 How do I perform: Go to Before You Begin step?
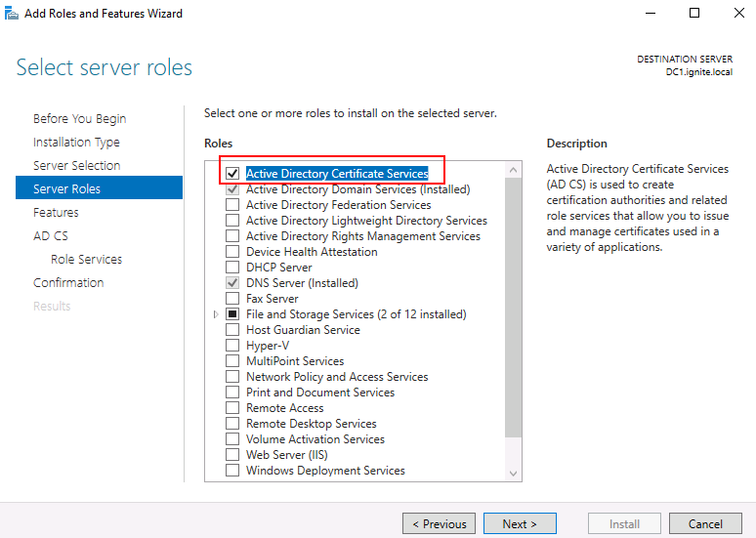[79, 118]
